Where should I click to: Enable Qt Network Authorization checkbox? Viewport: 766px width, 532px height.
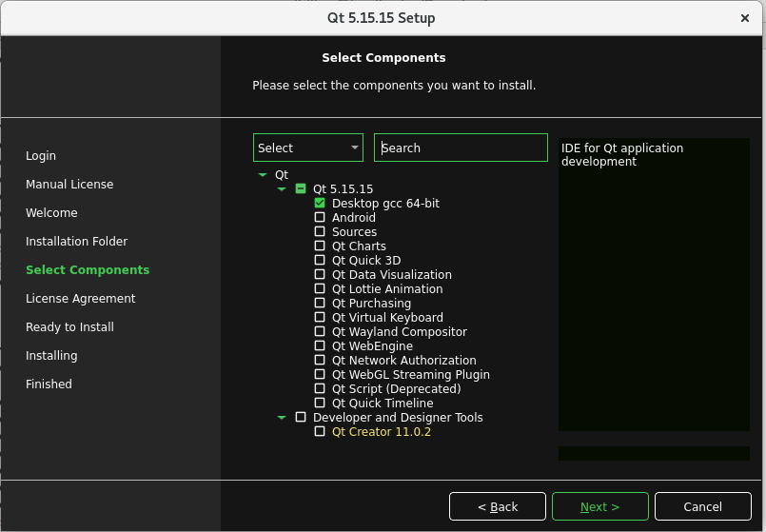pyautogui.click(x=320, y=360)
